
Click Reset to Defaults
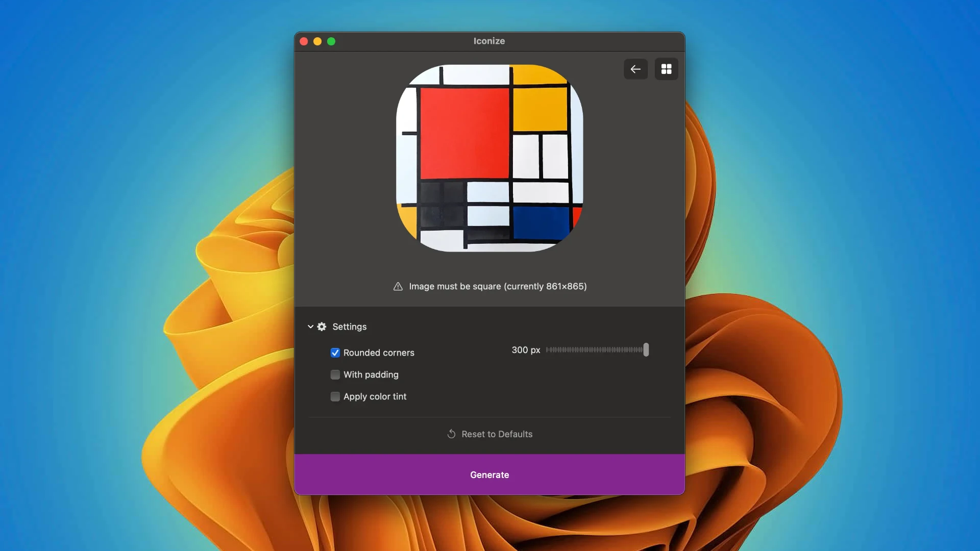(497, 434)
